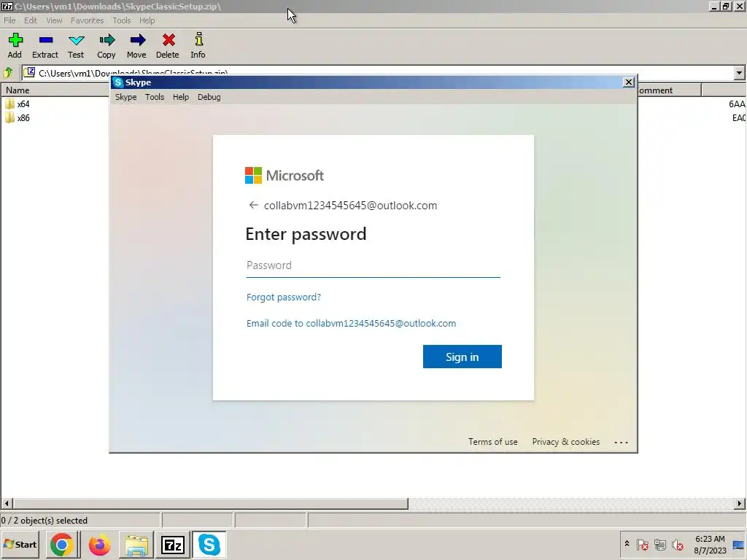Open the Privacy & cookies link
This screenshot has width=747, height=560.
[565, 442]
